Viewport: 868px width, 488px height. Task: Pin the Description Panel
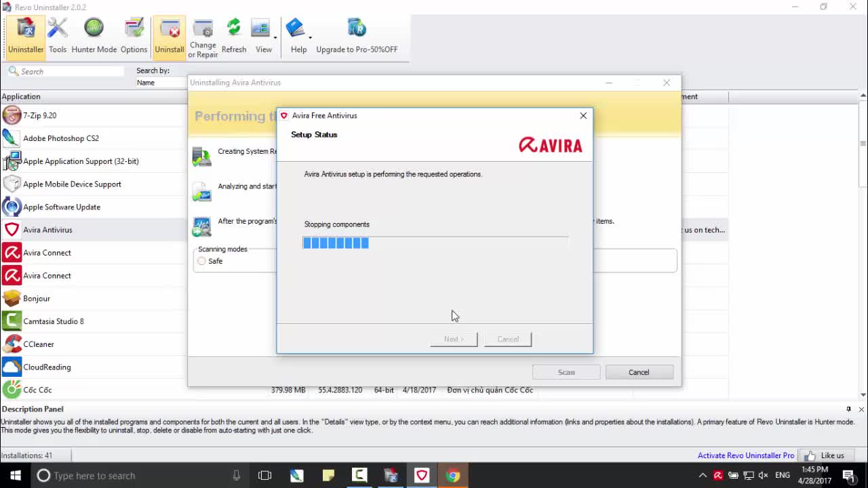[848, 409]
